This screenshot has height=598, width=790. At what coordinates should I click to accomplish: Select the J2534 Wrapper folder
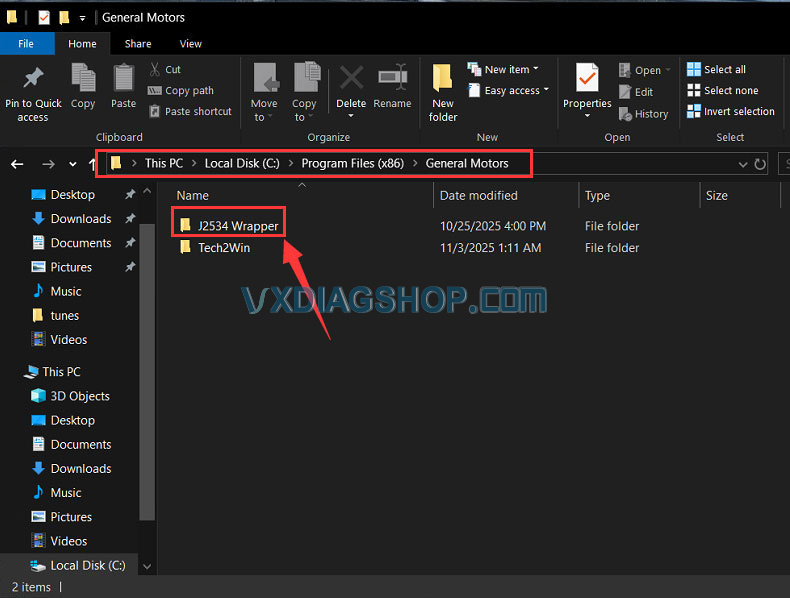(230, 226)
